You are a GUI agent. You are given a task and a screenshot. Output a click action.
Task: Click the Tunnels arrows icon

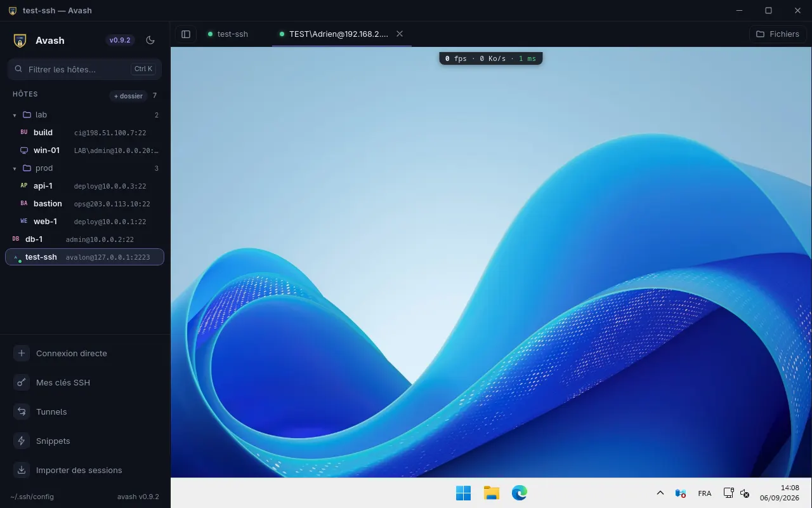coord(22,411)
